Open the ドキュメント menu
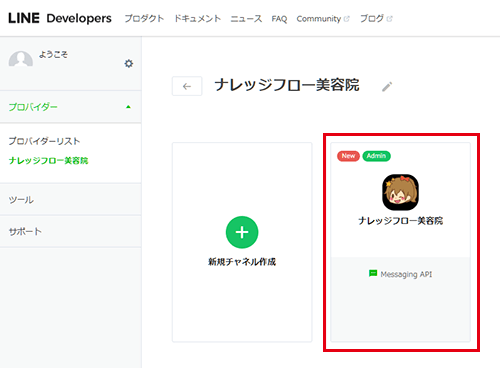The height and width of the screenshot is (368, 500). point(197,19)
